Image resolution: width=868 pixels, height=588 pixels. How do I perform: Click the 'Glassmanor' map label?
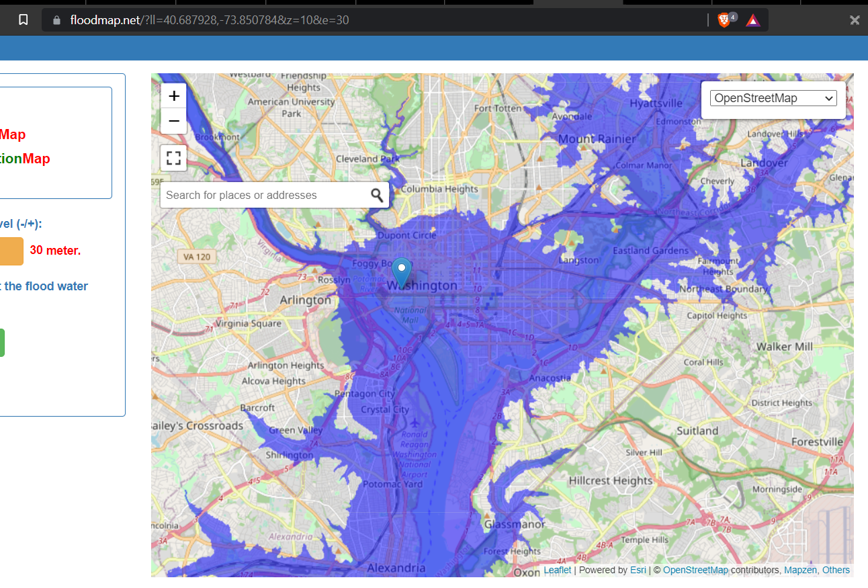coord(515,524)
